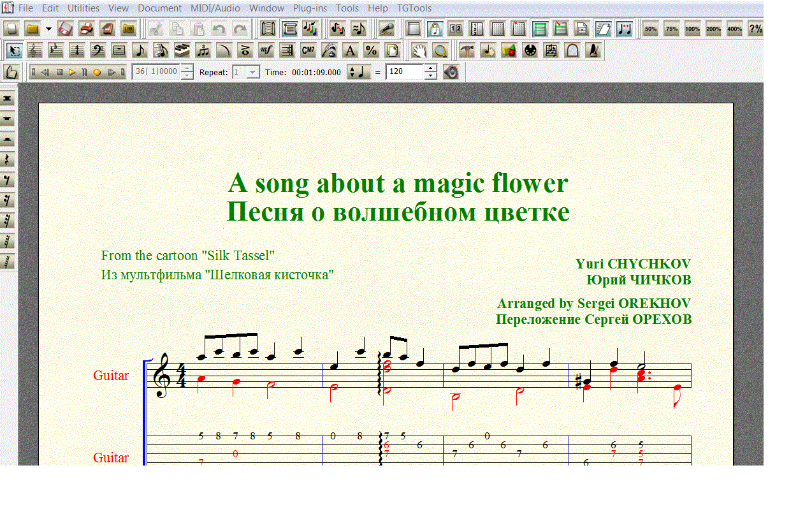
Task: Set zoom to 100%
Action: [x=693, y=29]
